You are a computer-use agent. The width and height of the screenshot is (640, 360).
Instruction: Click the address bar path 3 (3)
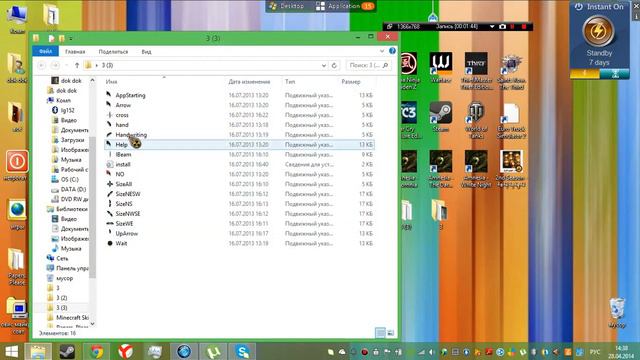tap(107, 65)
